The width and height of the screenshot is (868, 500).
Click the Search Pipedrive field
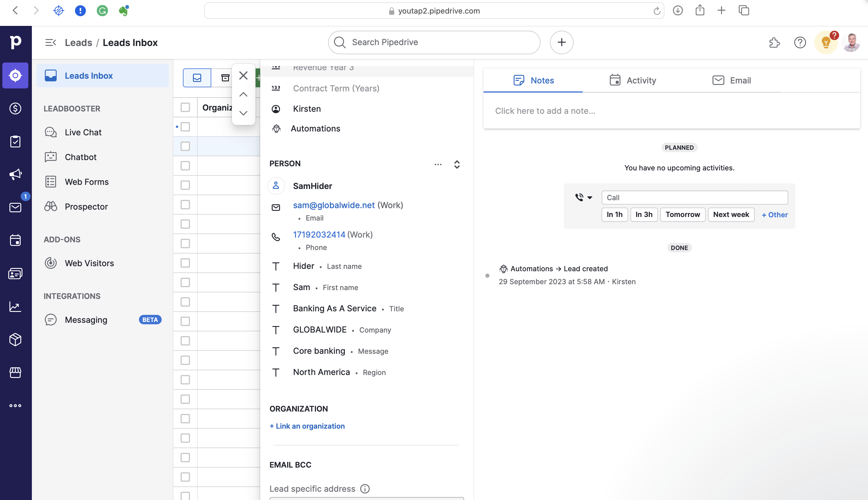tap(434, 42)
